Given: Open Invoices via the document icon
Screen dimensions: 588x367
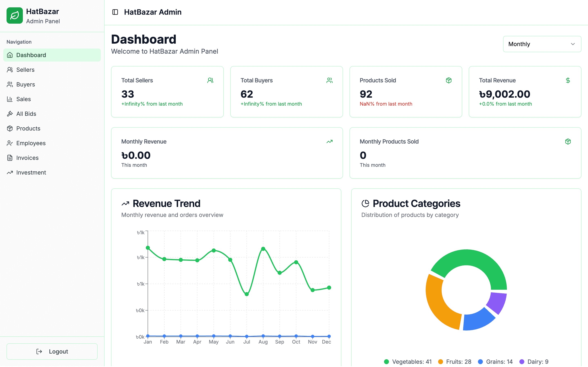Looking at the screenshot, I should pyautogui.click(x=10, y=158).
